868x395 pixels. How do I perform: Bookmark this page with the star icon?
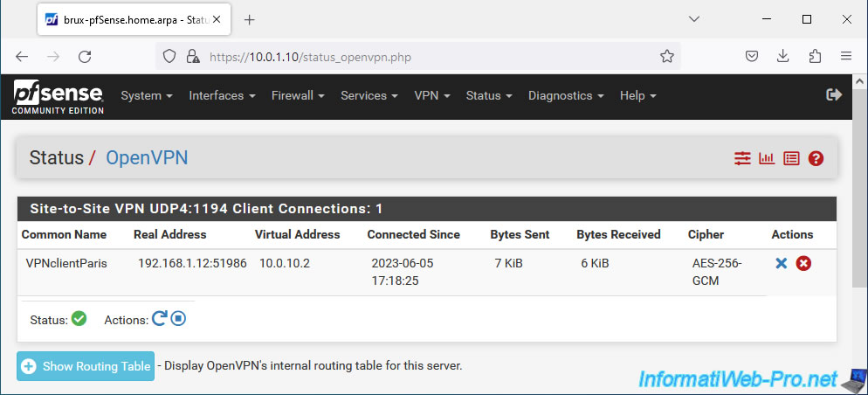click(667, 56)
